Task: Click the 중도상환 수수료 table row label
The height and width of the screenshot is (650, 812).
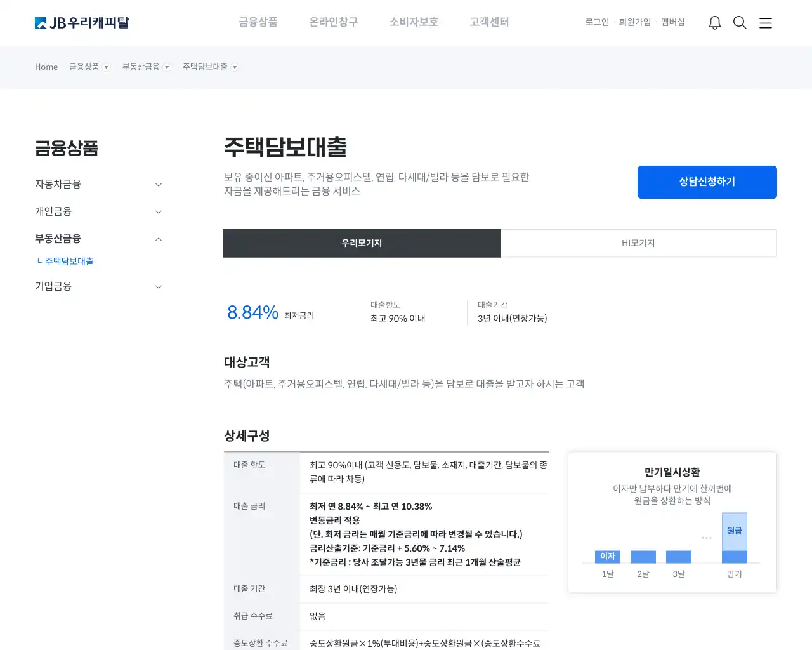Action: [x=260, y=644]
